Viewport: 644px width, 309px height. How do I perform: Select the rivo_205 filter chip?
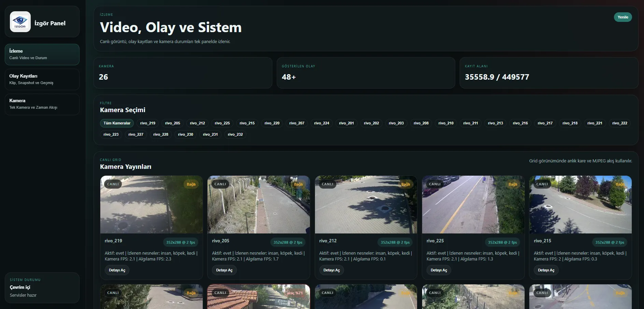pos(173,123)
